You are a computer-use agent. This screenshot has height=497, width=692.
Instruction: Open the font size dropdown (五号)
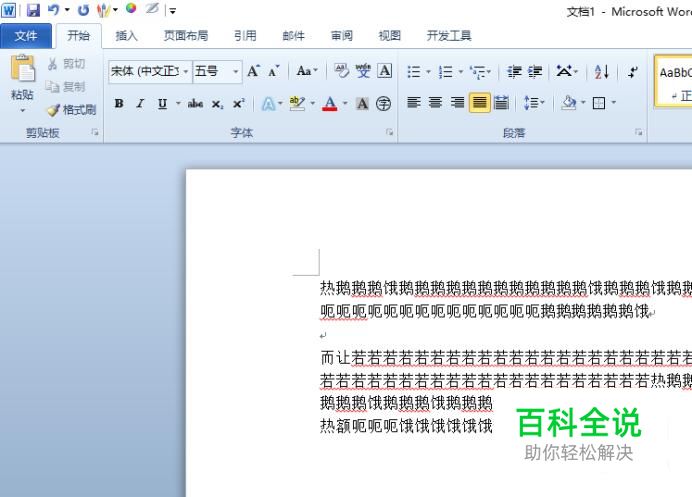236,72
